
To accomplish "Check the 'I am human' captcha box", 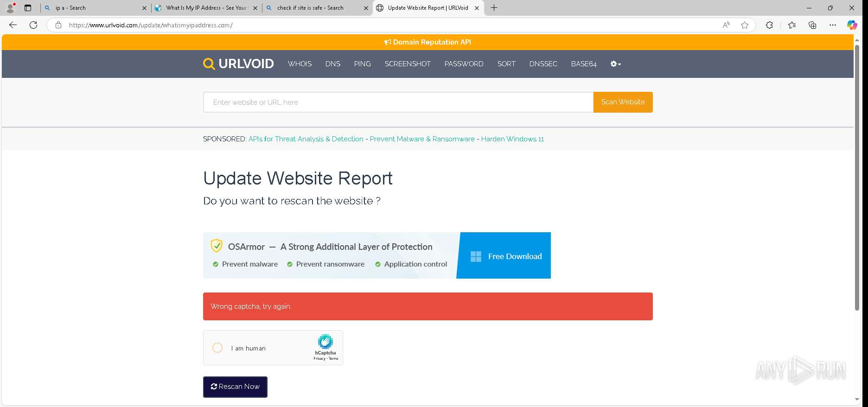I will (x=217, y=348).
